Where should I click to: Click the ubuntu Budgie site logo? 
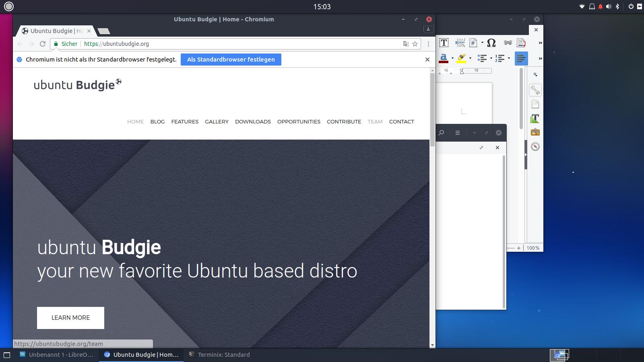77,84
